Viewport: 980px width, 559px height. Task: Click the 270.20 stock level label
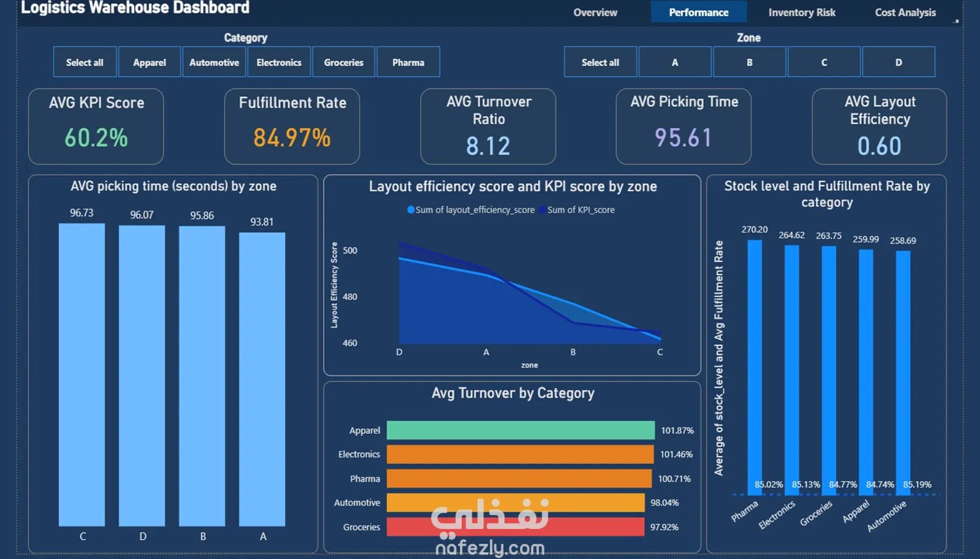tap(755, 229)
